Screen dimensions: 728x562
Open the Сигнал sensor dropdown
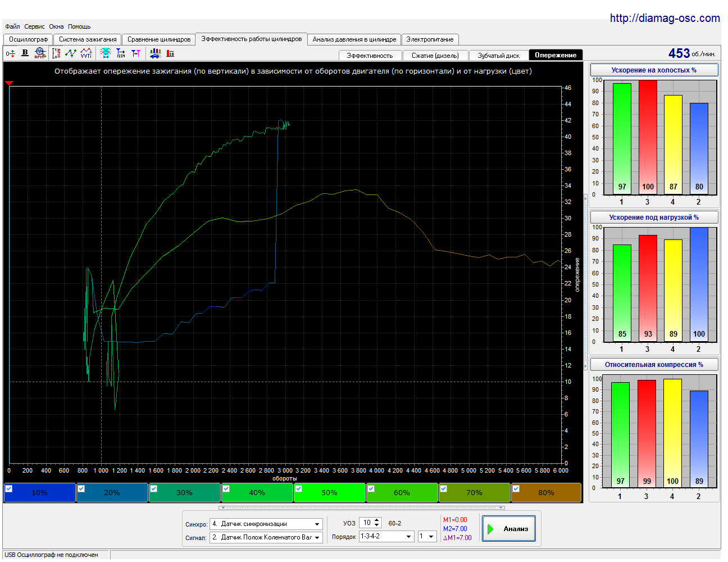coord(317,537)
